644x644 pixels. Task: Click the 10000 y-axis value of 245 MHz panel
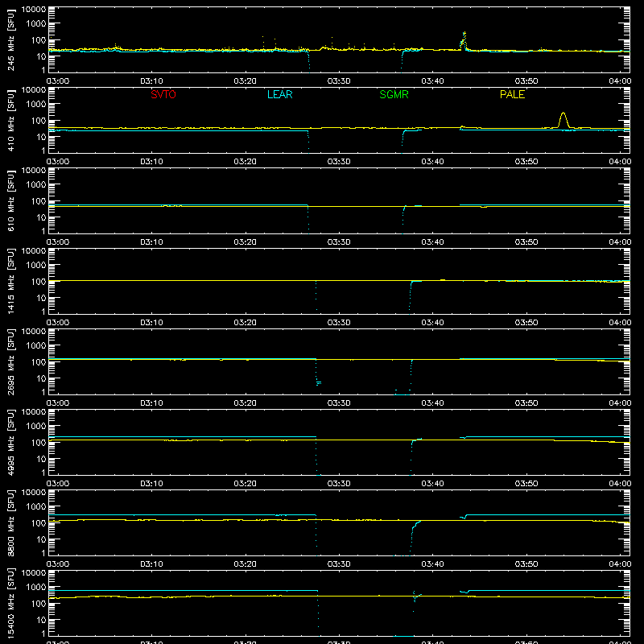[34, 10]
